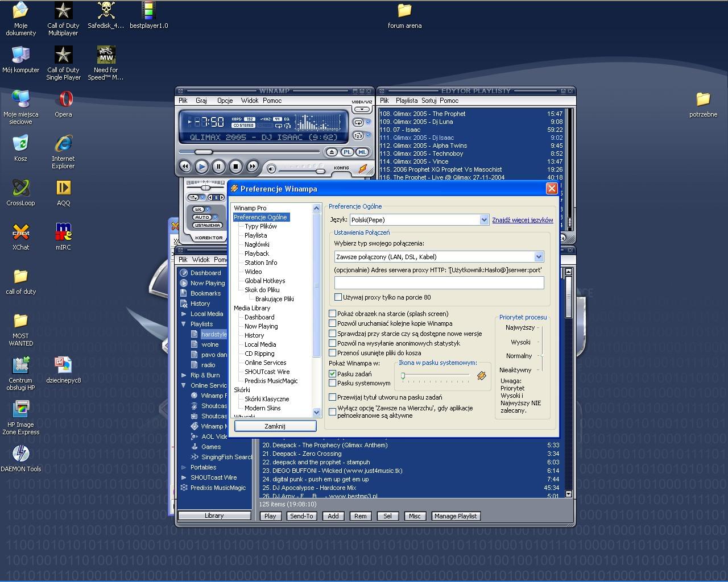728x582 pixels.
Task: Check Pozwól na wysyłanie anonimowych statystyk
Action: pos(333,343)
